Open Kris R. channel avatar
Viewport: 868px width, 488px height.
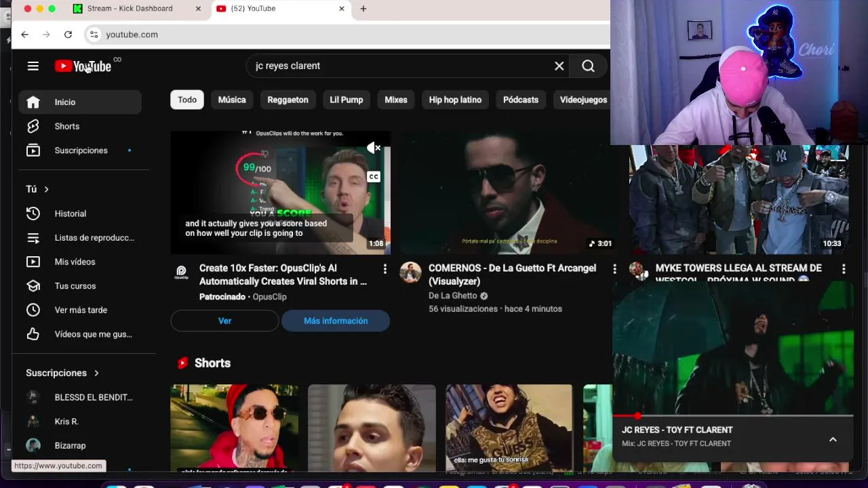(x=33, y=422)
